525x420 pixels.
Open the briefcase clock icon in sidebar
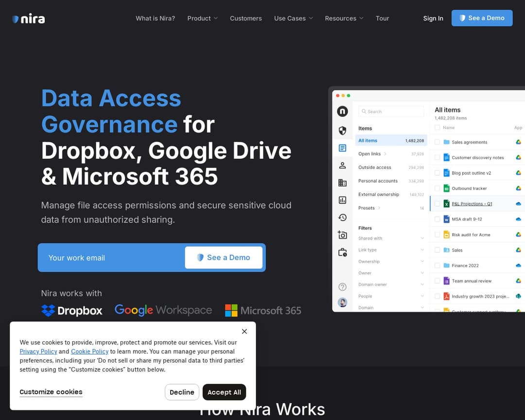[x=342, y=252]
